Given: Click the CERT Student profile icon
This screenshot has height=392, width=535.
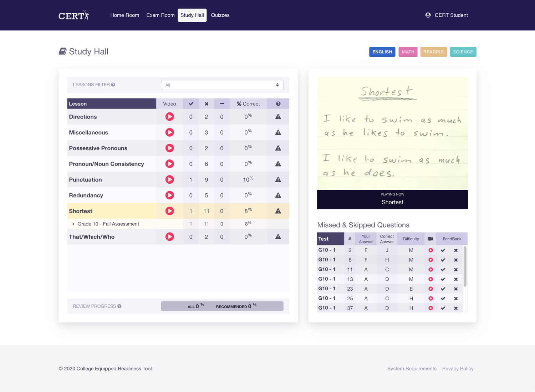Looking at the screenshot, I should [x=428, y=15].
